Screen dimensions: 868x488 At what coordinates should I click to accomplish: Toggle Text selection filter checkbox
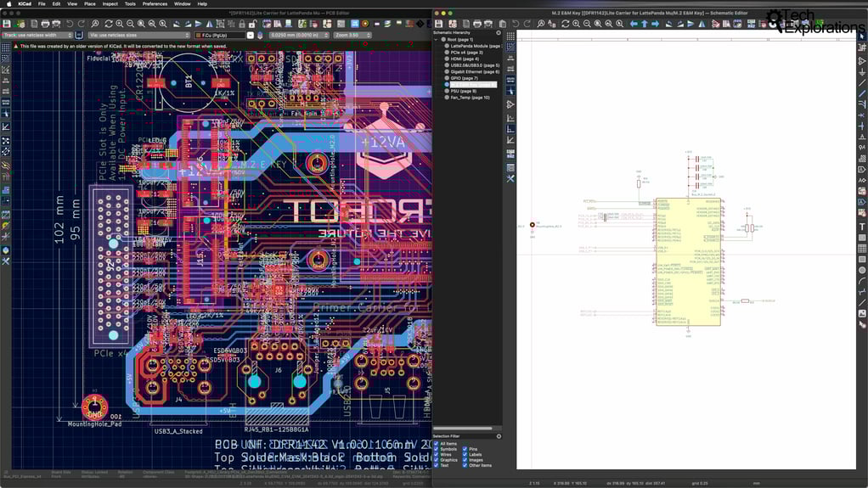click(x=437, y=465)
